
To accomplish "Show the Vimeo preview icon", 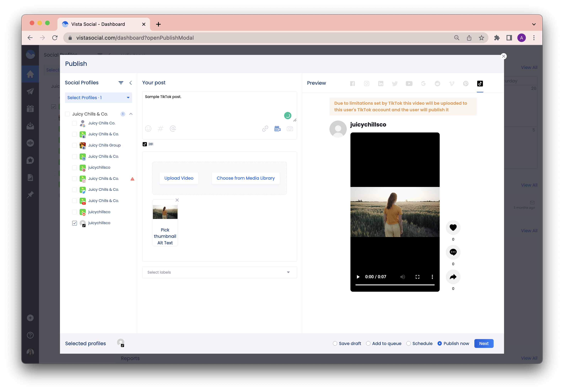I will coord(451,83).
